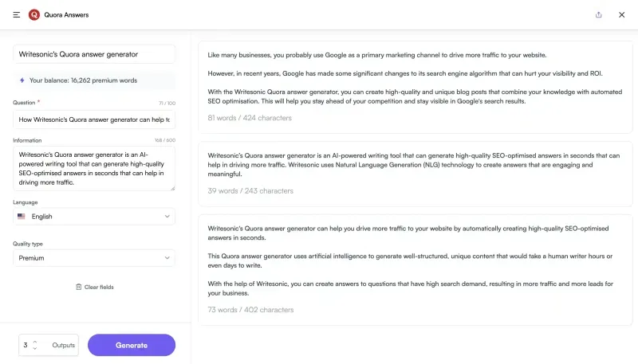Click the US flag language icon

22,217
